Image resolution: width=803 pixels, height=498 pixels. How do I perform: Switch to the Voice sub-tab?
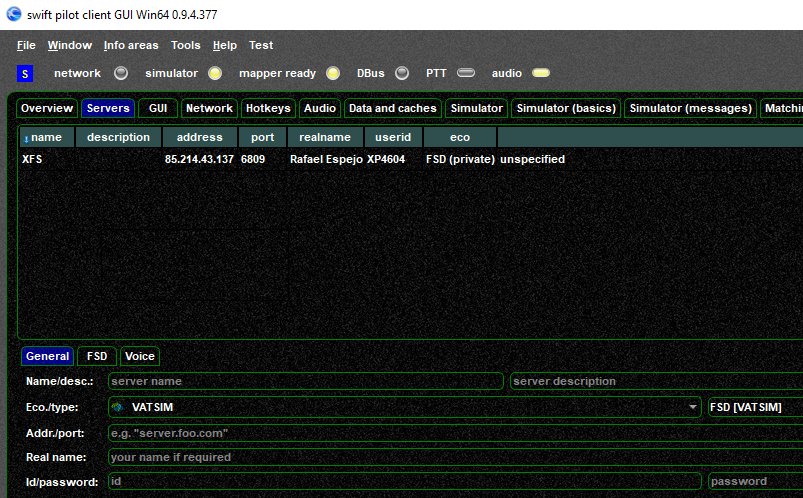[140, 356]
